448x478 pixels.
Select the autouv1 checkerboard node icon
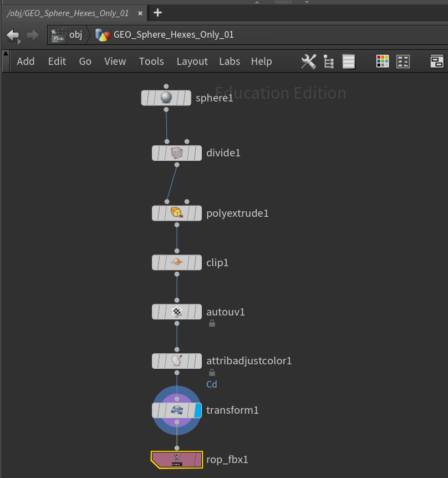(x=177, y=312)
